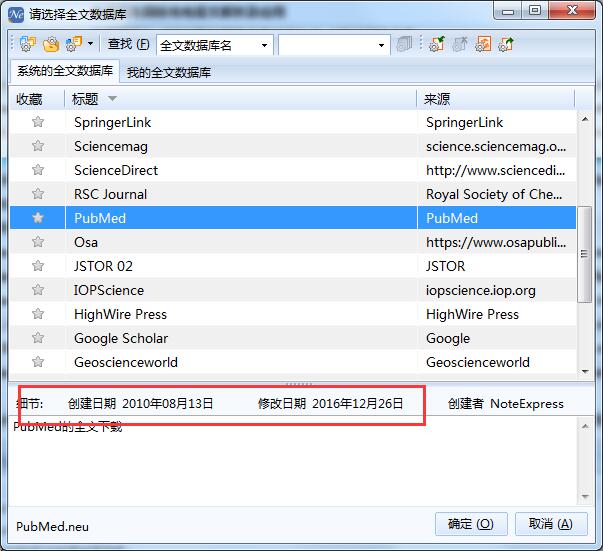Screen dimensions: 603x551
Task: Click description pane scroll down arrow
Action: 585,496
